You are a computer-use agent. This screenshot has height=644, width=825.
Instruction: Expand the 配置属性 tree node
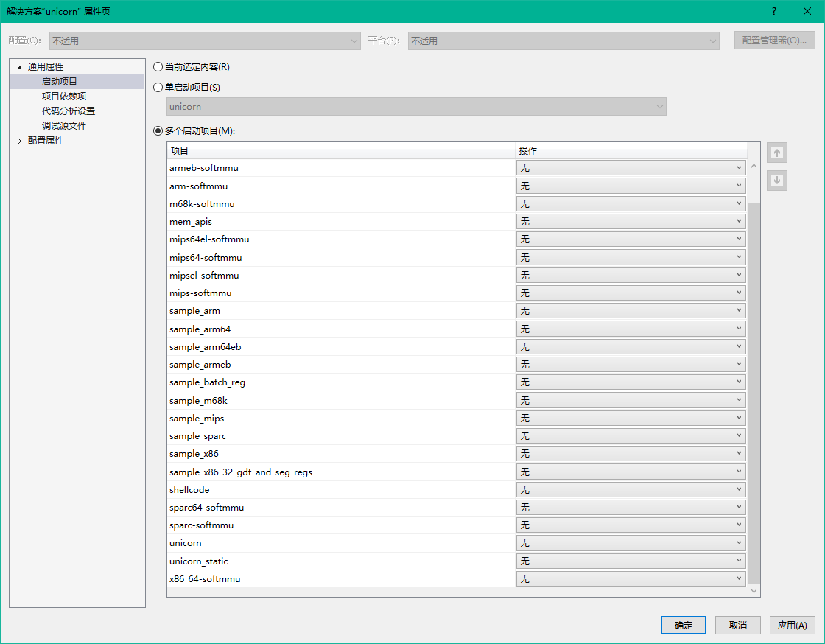pos(19,141)
